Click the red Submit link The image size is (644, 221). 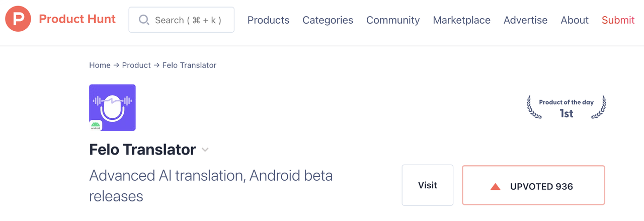click(618, 20)
